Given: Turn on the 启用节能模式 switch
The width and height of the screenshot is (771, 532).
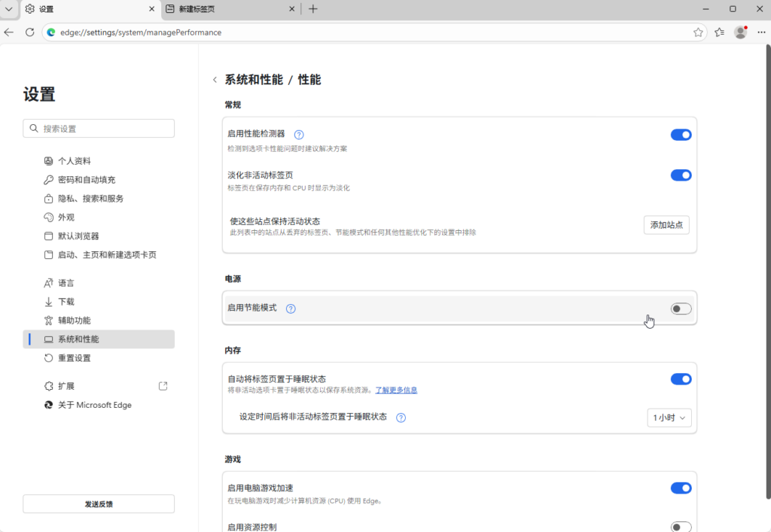Looking at the screenshot, I should 681,309.
